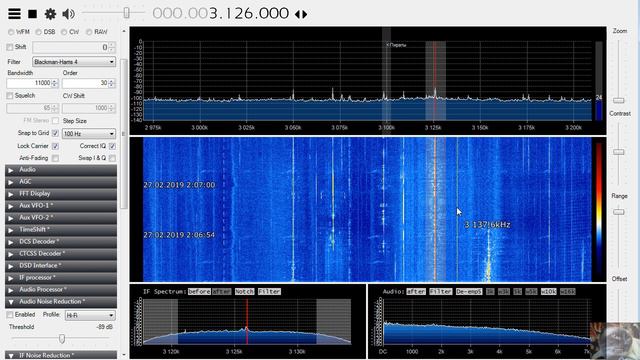
Task: Click the Bandwidth value field 11000
Action: tap(29, 83)
